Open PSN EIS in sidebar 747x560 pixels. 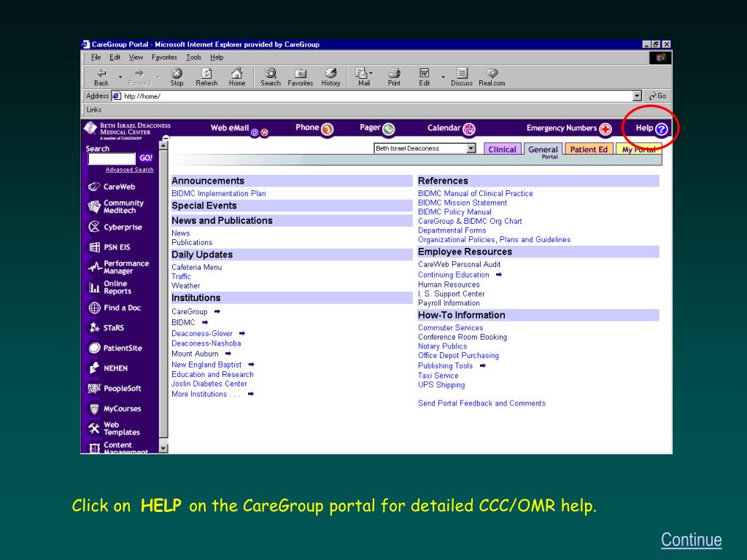[109, 247]
